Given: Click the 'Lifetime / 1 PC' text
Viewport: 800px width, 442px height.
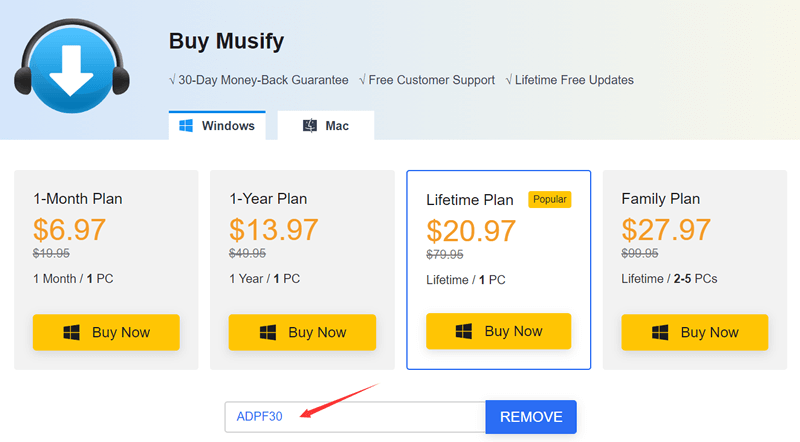Looking at the screenshot, I should coord(465,280).
